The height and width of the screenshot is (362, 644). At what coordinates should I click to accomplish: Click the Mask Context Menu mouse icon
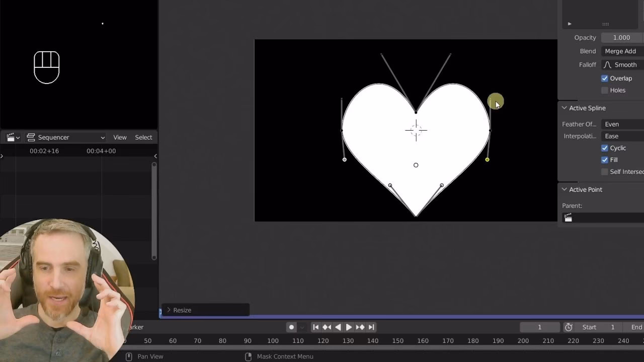[248, 356]
